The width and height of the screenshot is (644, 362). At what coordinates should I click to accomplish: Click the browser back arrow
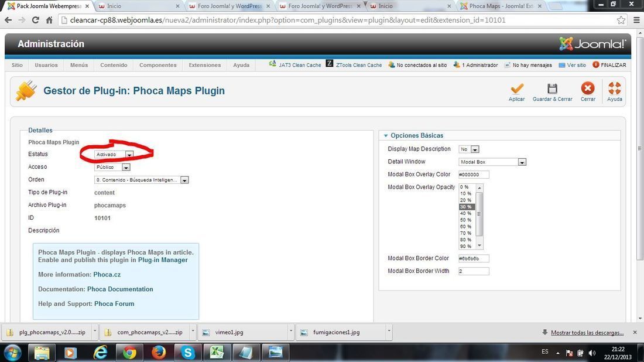coord(8,20)
